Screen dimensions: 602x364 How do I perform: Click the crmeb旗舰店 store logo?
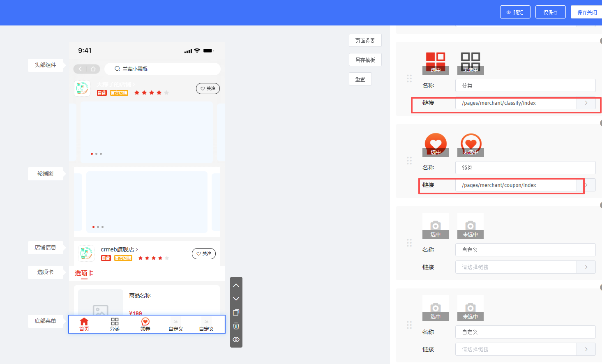click(x=86, y=253)
